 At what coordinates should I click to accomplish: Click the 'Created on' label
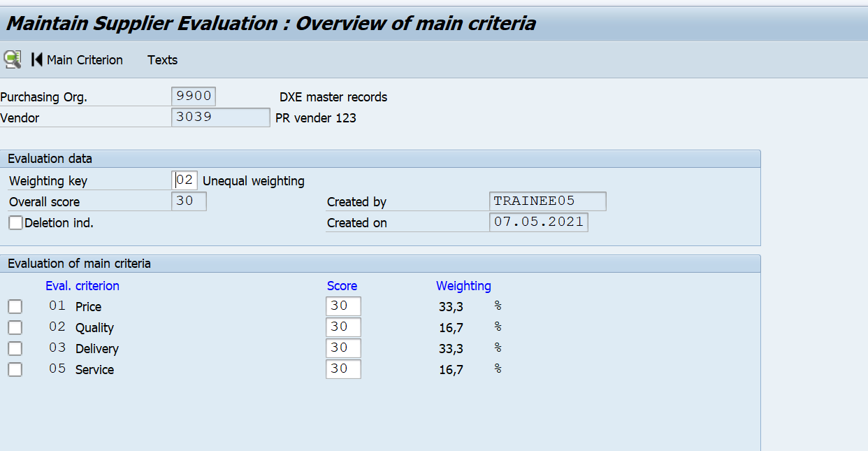357,223
